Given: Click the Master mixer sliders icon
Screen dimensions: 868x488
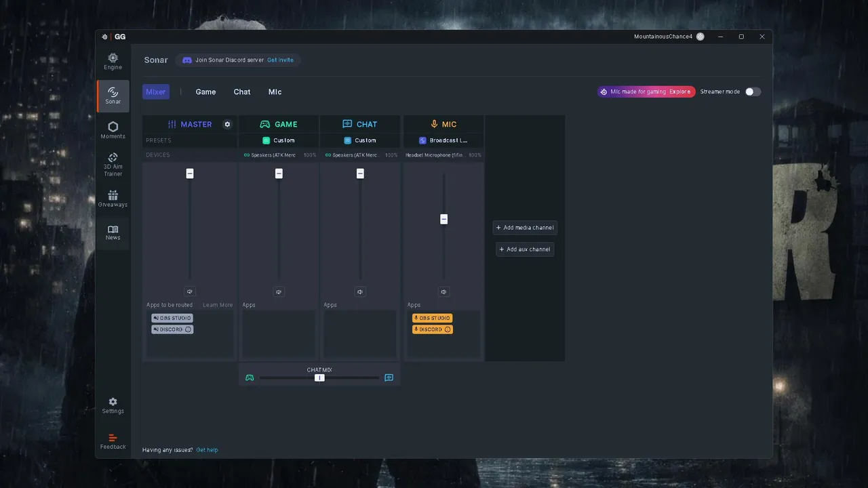Looking at the screenshot, I should [x=172, y=124].
